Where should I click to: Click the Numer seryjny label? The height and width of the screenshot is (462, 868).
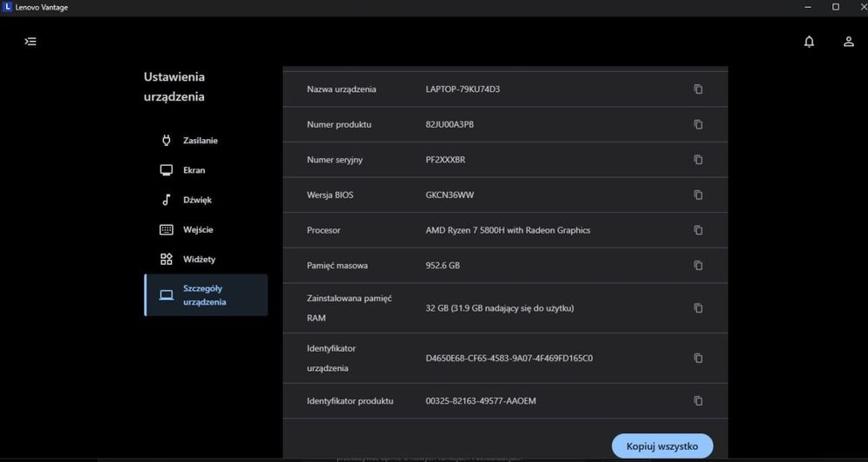click(335, 160)
